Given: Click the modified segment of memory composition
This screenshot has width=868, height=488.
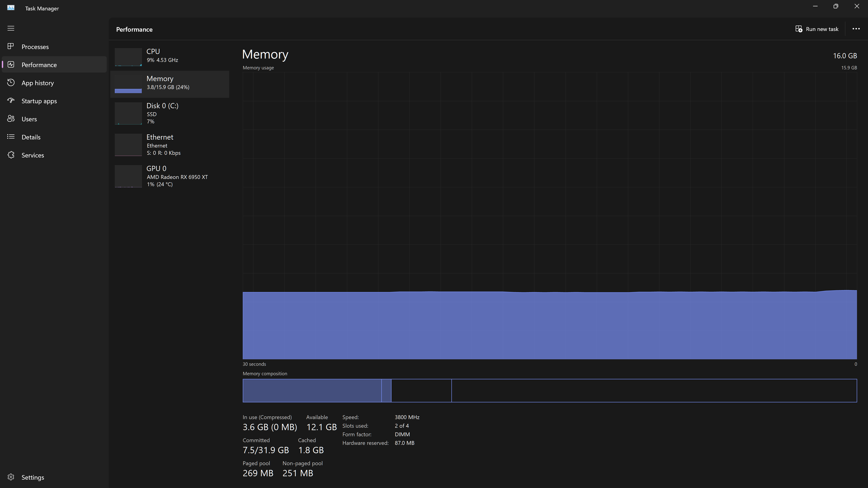Looking at the screenshot, I should [x=386, y=391].
